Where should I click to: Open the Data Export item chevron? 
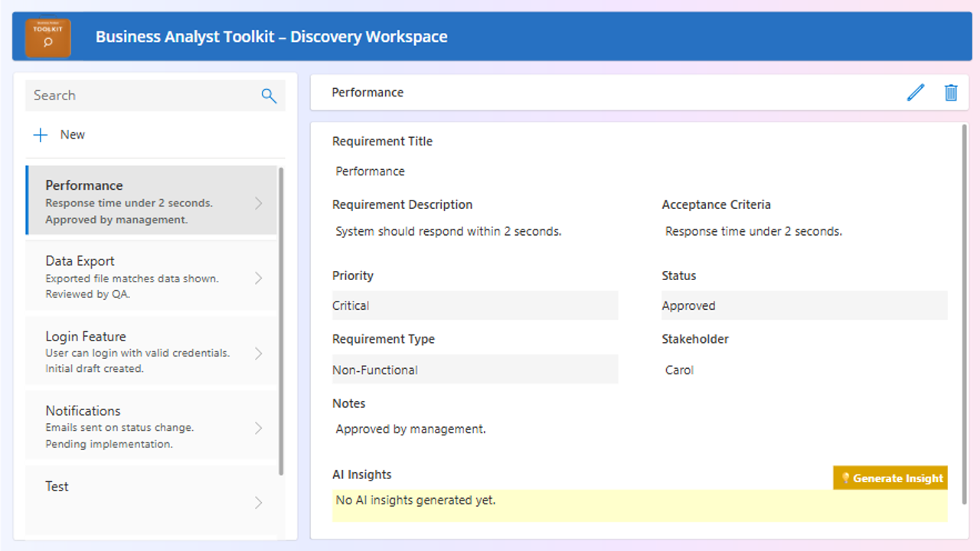259,278
